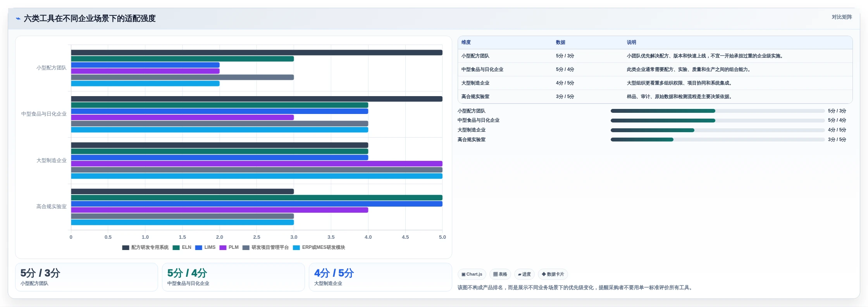Click the 5分 / 3分 value beside 小型配方团队 progress bar
This screenshot has width=868, height=307.
pos(837,111)
